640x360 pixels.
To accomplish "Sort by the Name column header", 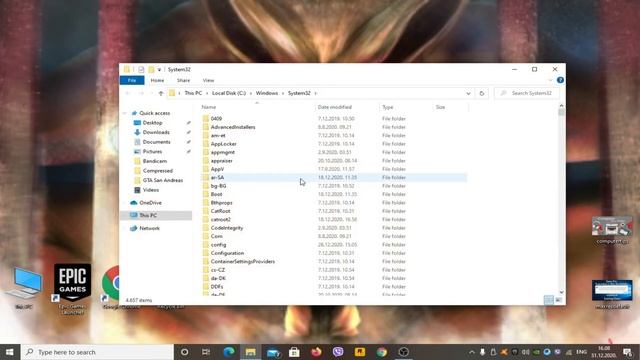I will pyautogui.click(x=209, y=107).
